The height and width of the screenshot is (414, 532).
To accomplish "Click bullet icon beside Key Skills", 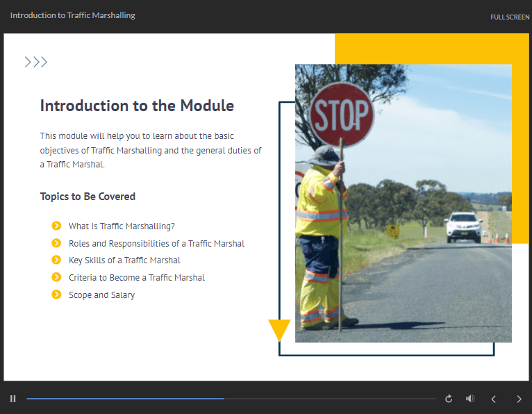I will [56, 260].
